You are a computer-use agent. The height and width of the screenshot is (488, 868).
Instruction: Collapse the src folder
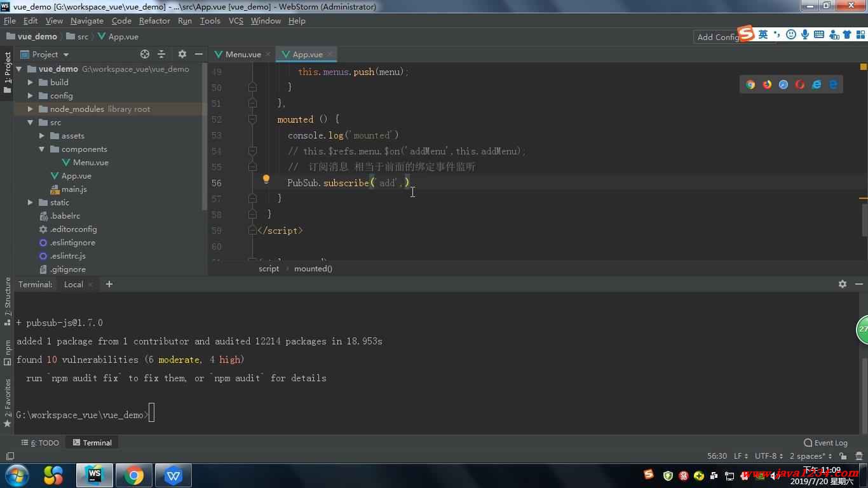click(31, 122)
